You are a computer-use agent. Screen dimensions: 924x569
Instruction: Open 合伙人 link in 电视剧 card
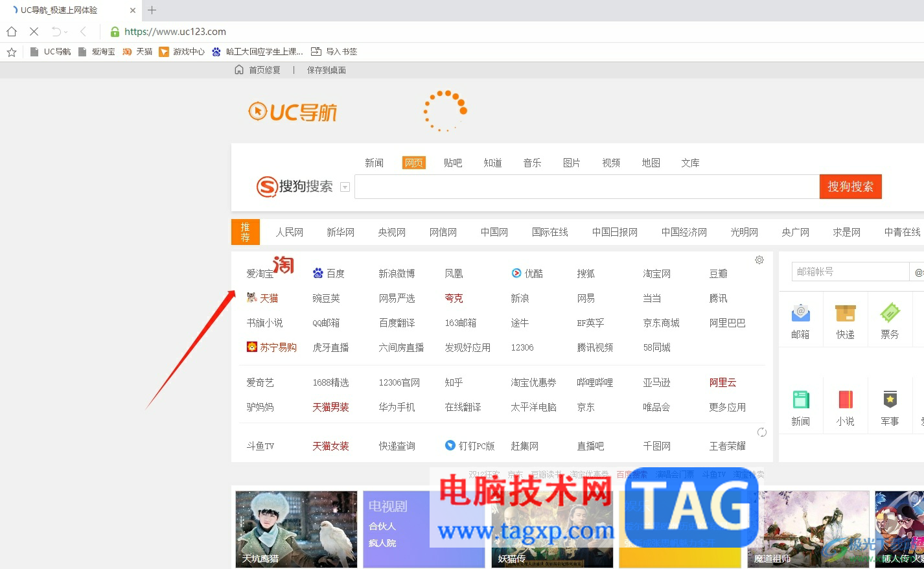click(382, 526)
